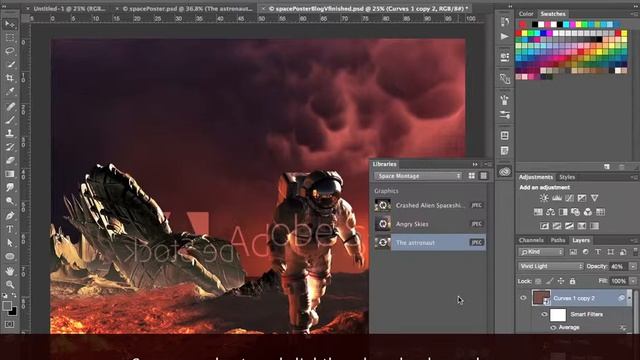This screenshot has height=360, width=640.
Task: Switch to the Styles tab
Action: point(567,177)
